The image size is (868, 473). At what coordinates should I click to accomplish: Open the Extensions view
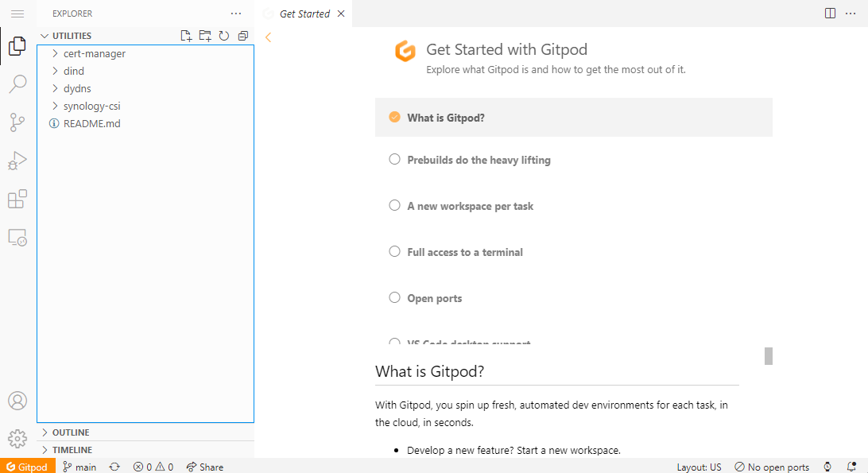[x=17, y=199]
